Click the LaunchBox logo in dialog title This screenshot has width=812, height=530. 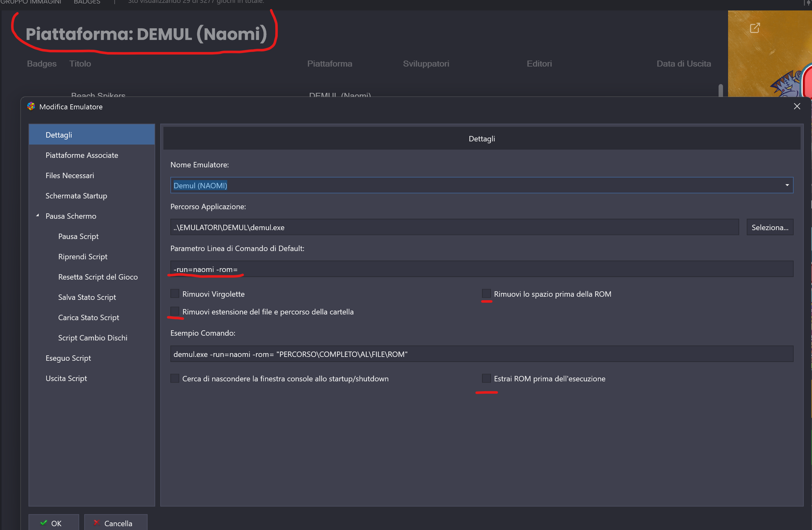pos(31,107)
